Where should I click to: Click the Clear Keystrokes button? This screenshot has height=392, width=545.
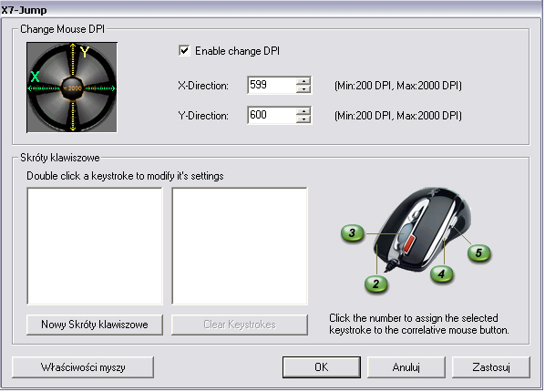click(x=240, y=325)
